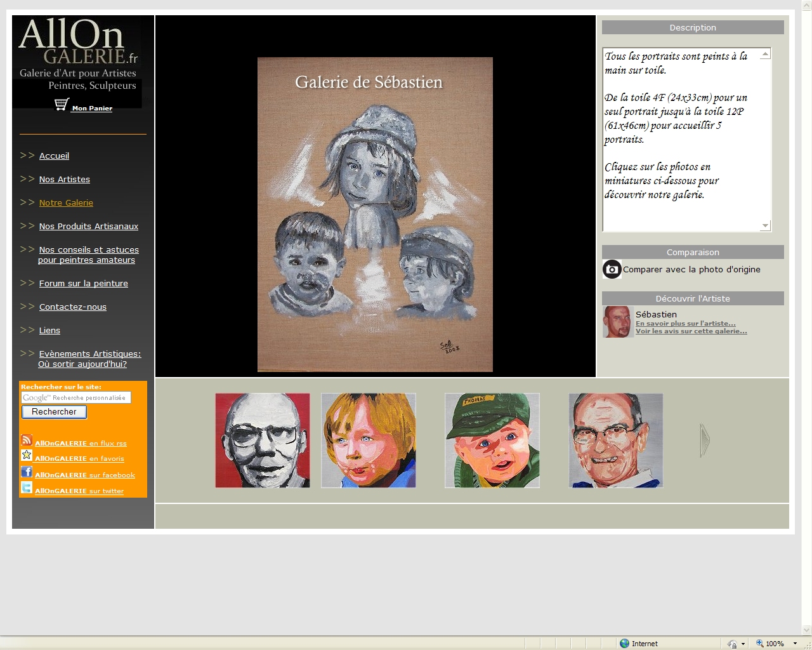This screenshot has width=812, height=650.
Task: Open 'En savoir plus sur l'artiste' link
Action: click(x=685, y=324)
